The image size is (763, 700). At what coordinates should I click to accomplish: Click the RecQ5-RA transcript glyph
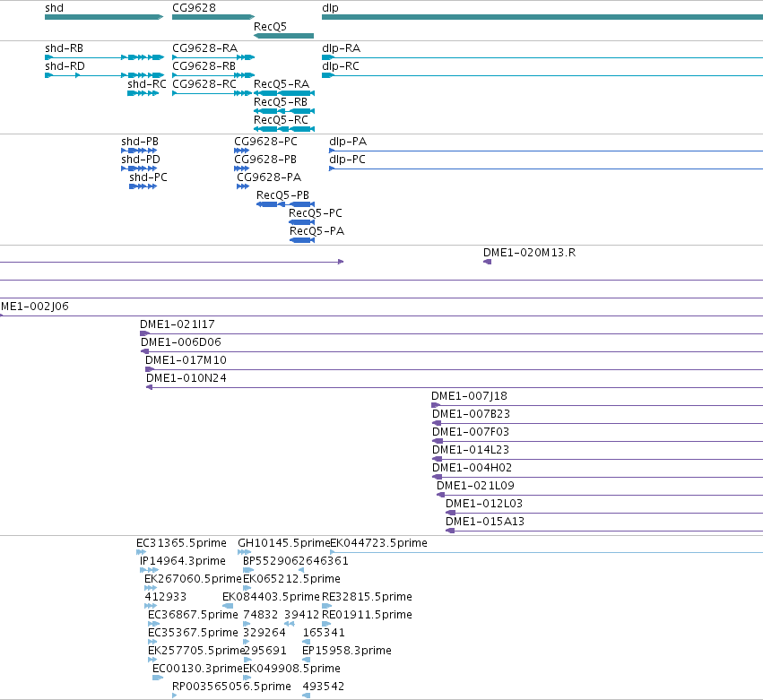(x=284, y=93)
